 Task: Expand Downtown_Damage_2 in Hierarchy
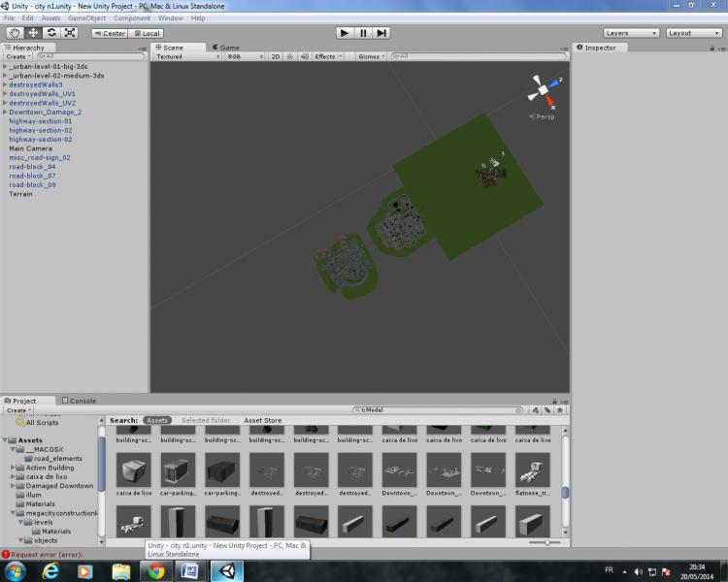[x=5, y=112]
